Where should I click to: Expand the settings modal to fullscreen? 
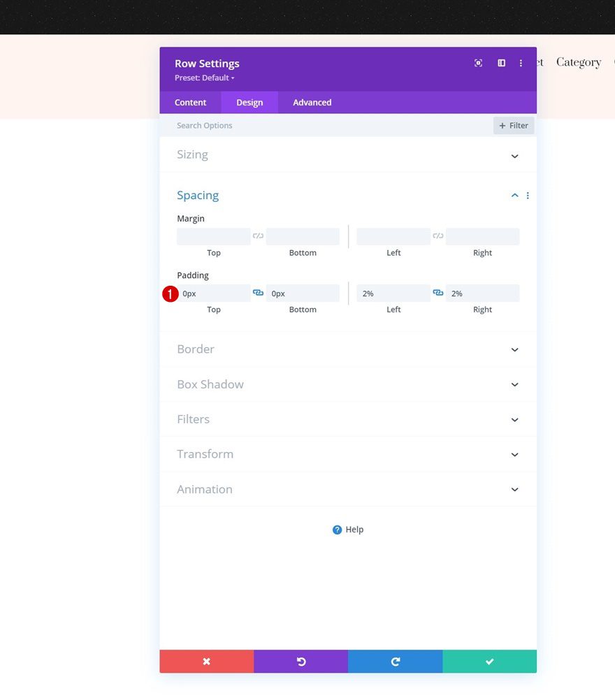(x=478, y=63)
